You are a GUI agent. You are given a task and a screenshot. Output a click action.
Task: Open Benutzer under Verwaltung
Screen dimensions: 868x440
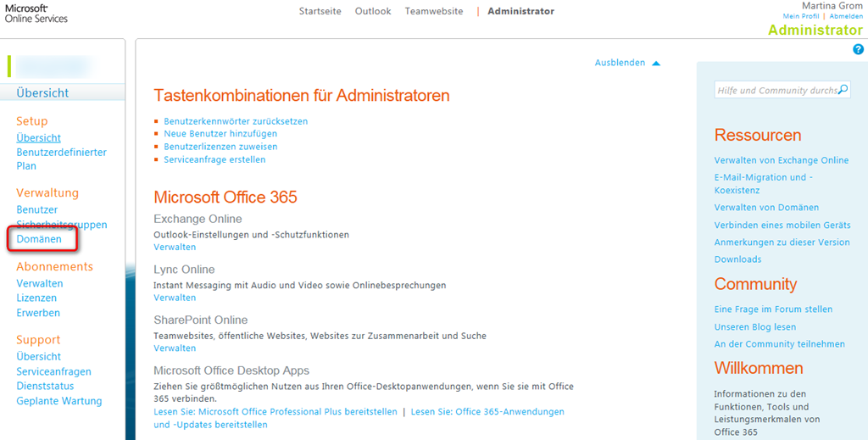coord(37,209)
